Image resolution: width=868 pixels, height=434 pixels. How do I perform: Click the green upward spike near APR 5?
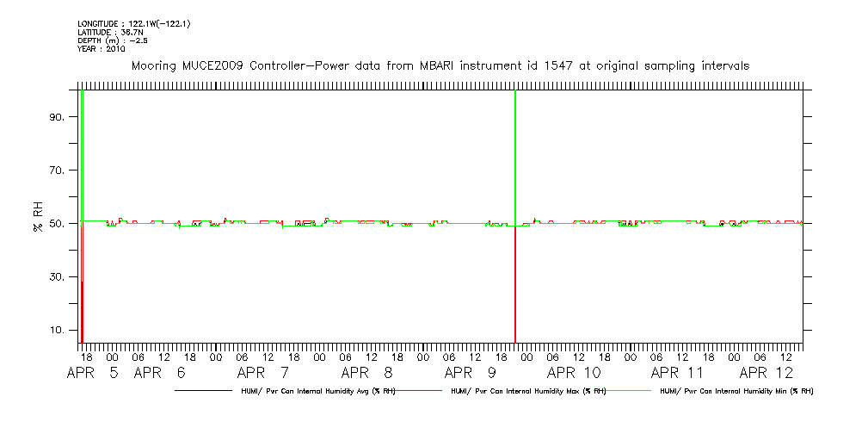[82, 146]
